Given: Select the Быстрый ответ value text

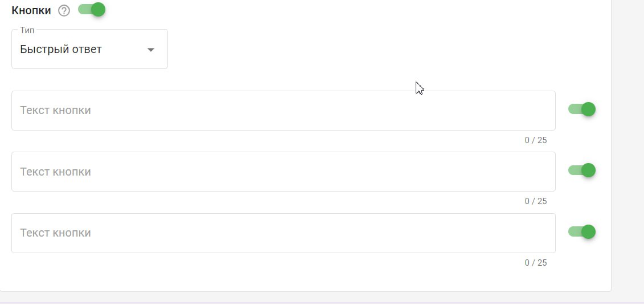Looking at the screenshot, I should click(61, 50).
